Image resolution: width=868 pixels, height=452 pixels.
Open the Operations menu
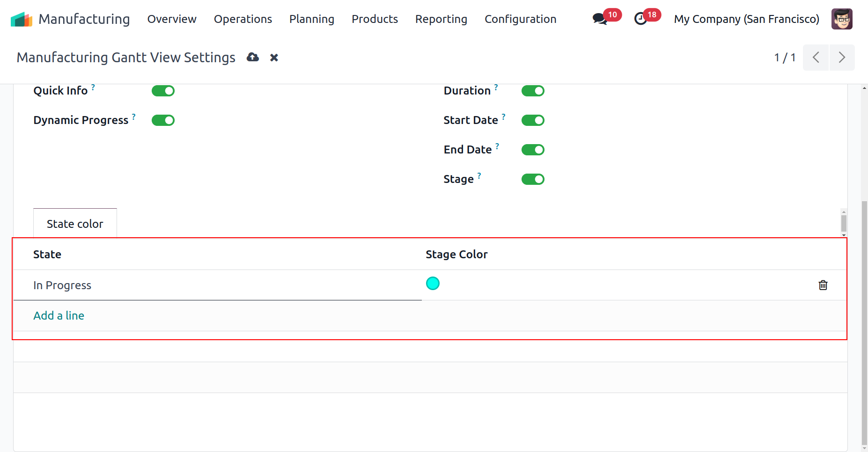243,19
